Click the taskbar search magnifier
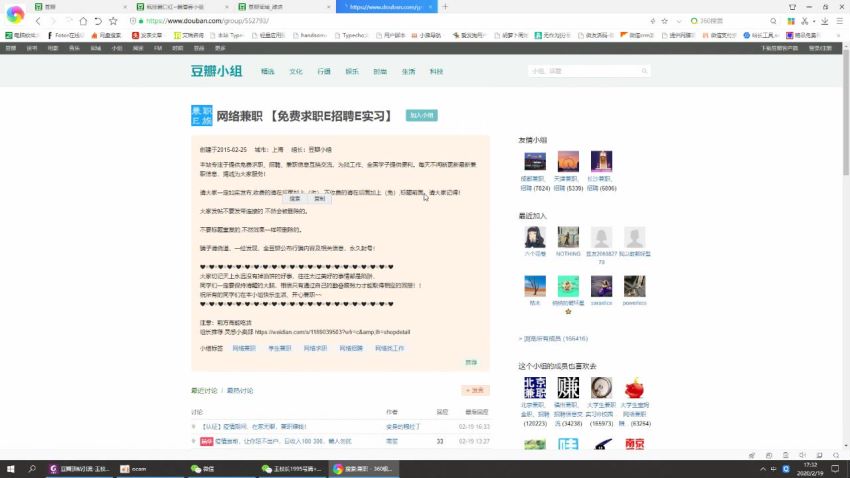850x478 pixels. click(32, 469)
